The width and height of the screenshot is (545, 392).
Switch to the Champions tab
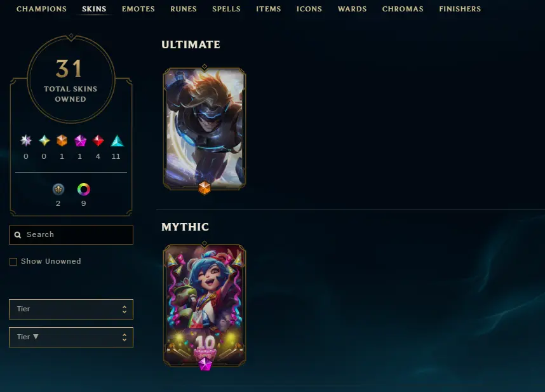tap(41, 9)
